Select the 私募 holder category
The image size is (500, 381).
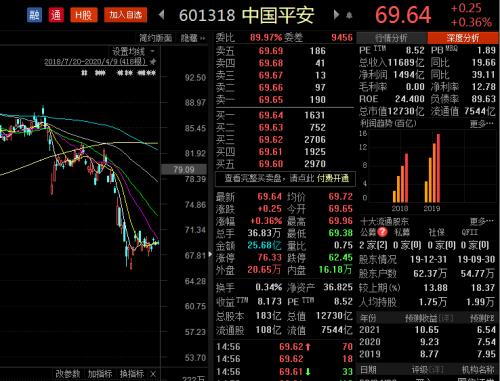click(x=402, y=232)
